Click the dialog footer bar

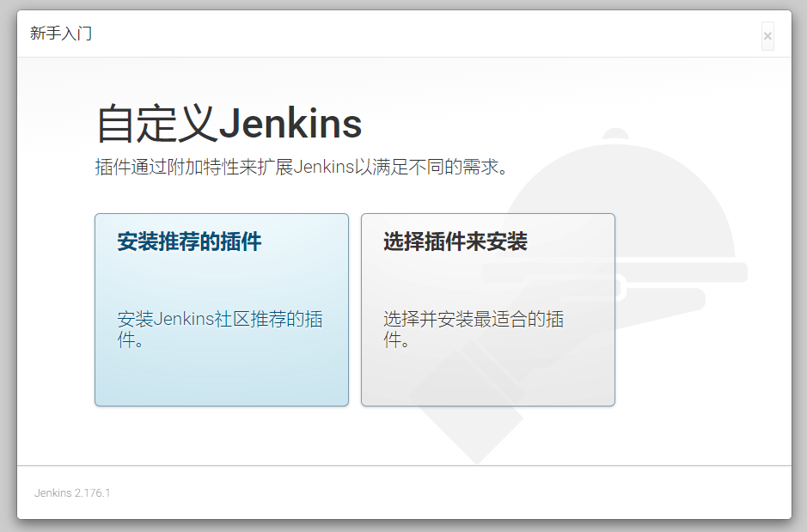404,492
